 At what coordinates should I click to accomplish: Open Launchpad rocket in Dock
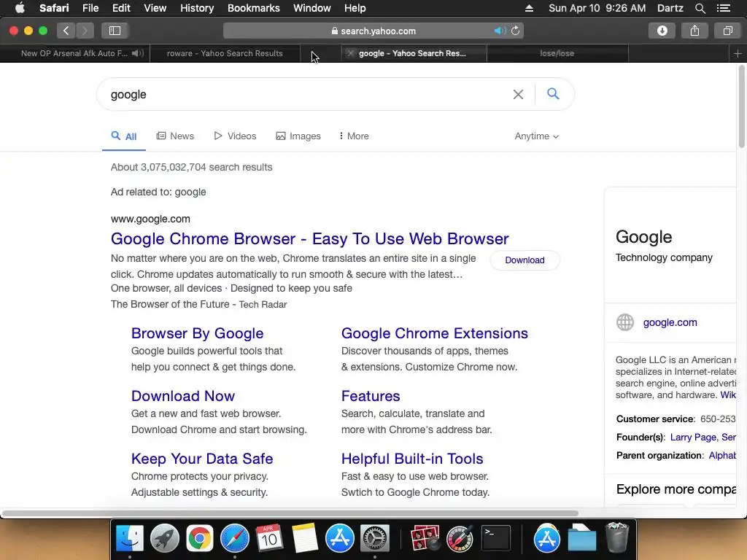pos(164,538)
